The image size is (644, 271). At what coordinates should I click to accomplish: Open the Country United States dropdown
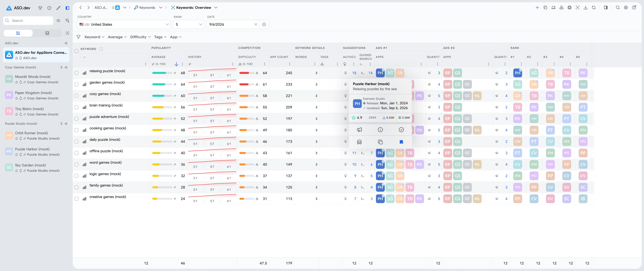pyautogui.click(x=124, y=25)
